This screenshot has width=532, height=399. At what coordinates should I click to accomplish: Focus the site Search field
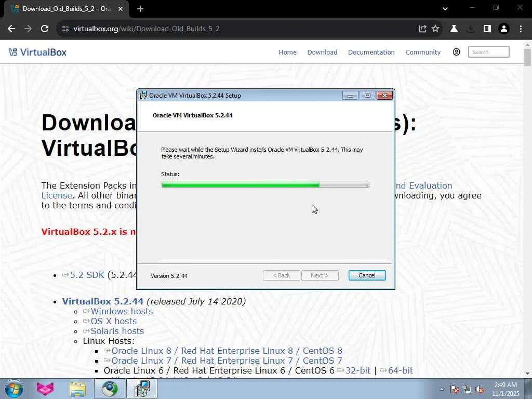[x=488, y=52]
